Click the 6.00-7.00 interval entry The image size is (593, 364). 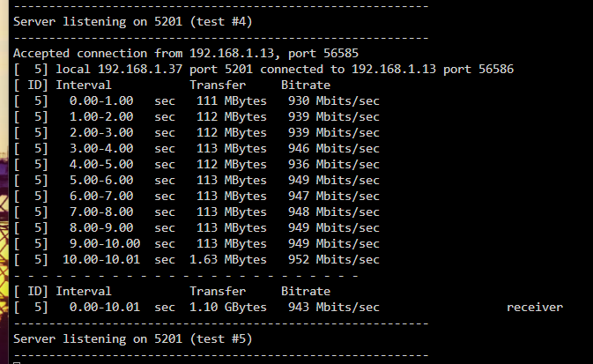click(x=101, y=196)
